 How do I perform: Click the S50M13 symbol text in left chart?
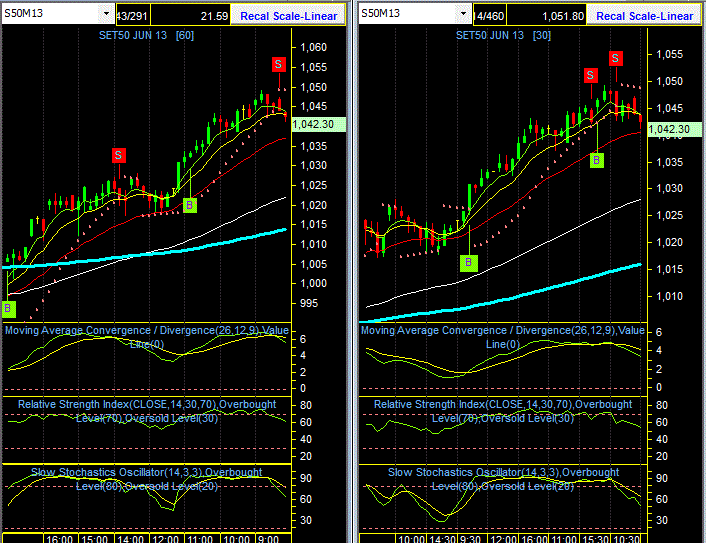pyautogui.click(x=23, y=14)
